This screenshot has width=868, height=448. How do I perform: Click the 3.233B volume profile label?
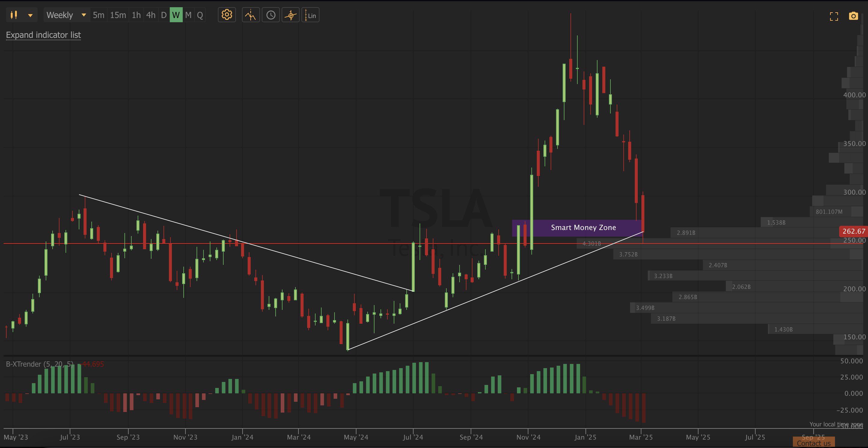[x=663, y=276]
